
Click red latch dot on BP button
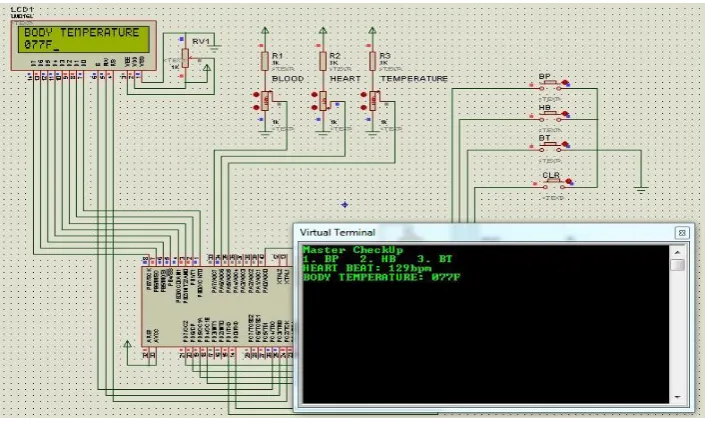click(x=565, y=83)
